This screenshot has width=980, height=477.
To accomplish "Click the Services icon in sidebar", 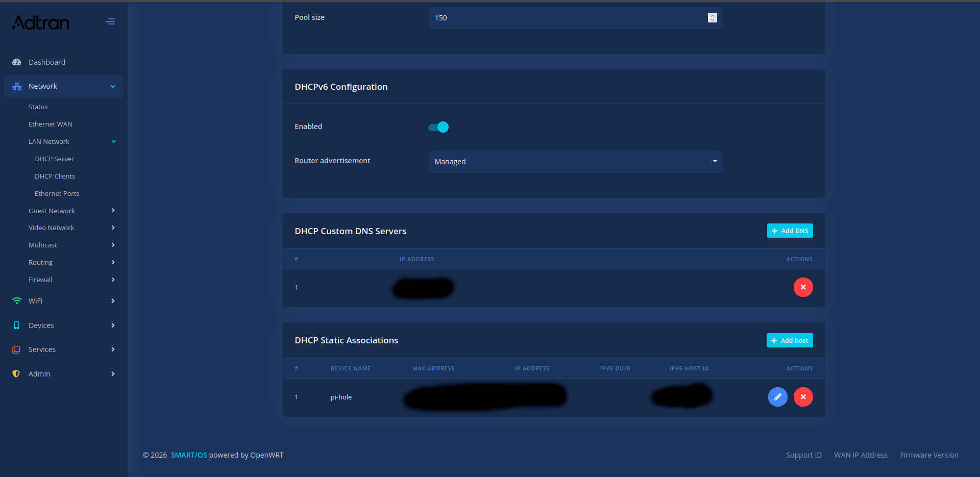I will (x=17, y=349).
